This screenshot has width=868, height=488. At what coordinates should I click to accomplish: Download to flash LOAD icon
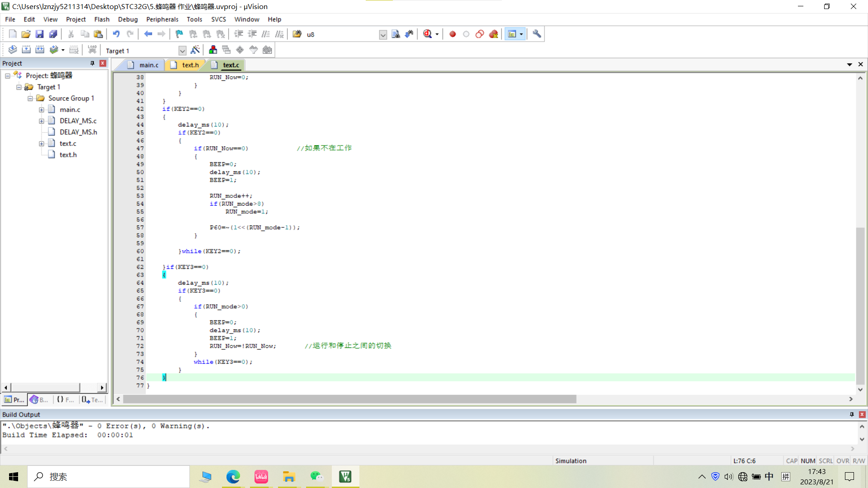tap(92, 50)
